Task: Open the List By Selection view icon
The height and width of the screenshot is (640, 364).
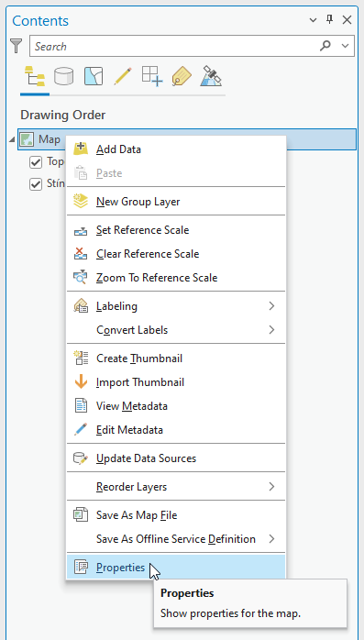Action: pyautogui.click(x=94, y=76)
